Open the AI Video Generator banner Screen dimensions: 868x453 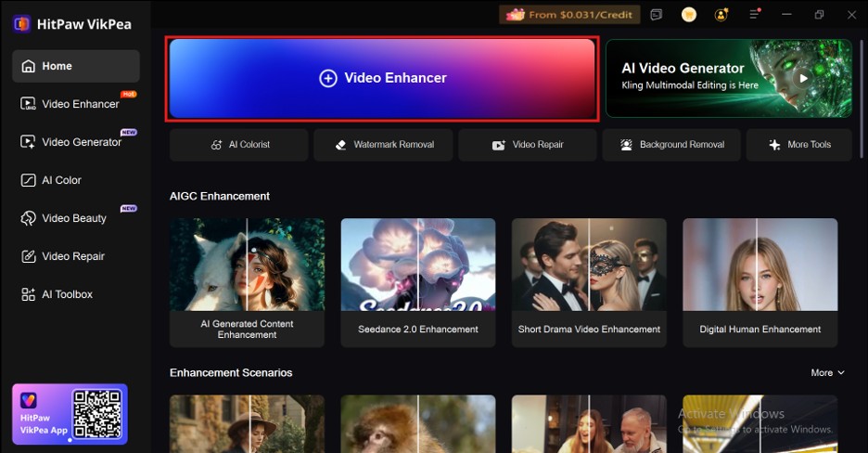(729, 78)
